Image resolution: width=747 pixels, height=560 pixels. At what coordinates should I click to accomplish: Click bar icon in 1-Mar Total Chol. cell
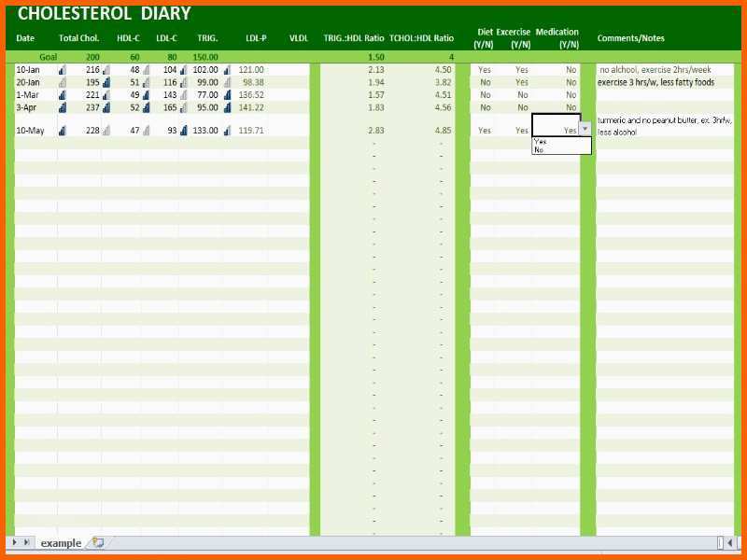click(x=63, y=95)
